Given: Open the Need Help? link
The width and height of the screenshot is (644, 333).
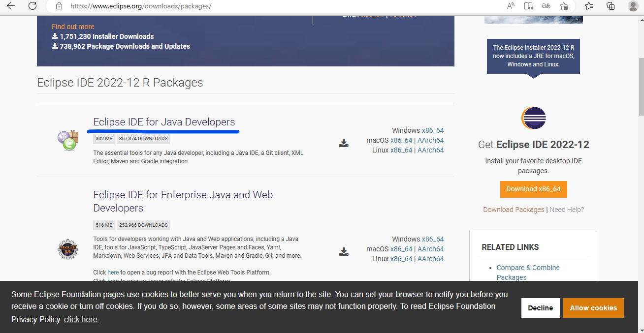Looking at the screenshot, I should [x=567, y=210].
